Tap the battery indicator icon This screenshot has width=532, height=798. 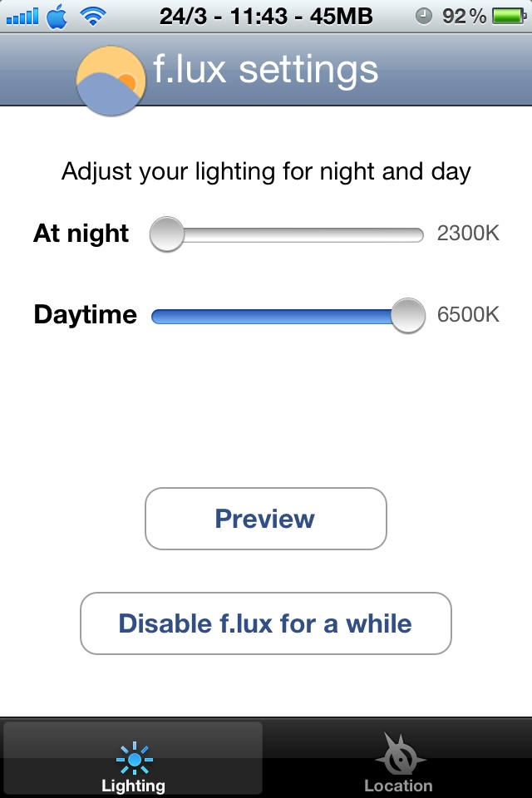coord(509,17)
